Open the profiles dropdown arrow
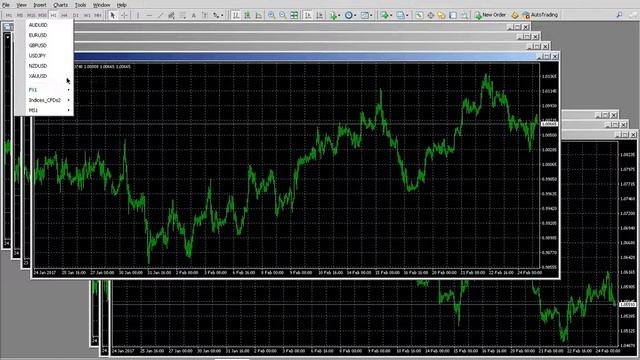 click(x=407, y=15)
